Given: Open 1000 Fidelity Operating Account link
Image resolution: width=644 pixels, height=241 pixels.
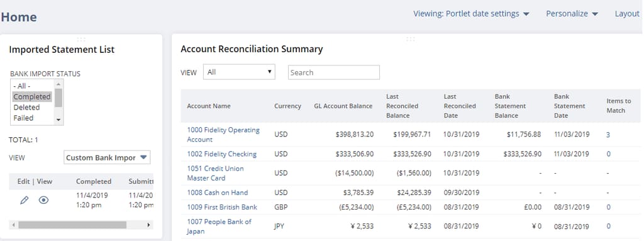Looking at the screenshot, I should coord(223,135).
